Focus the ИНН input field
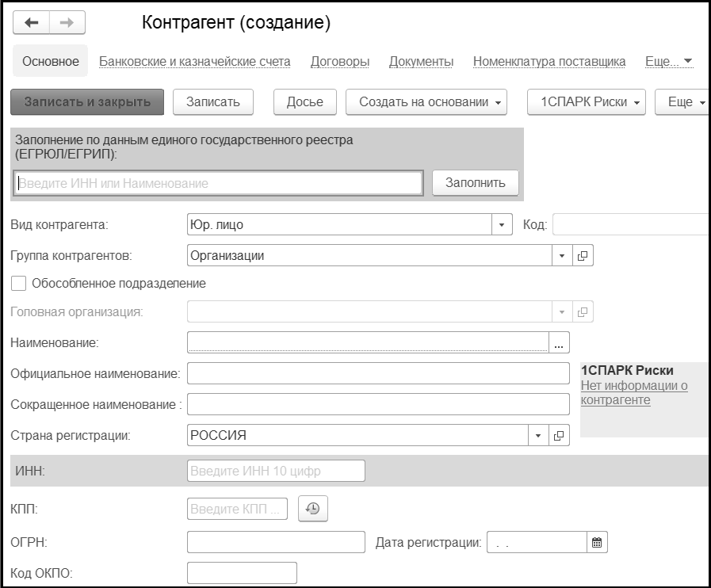Screen dimensions: 711x588 276,471
